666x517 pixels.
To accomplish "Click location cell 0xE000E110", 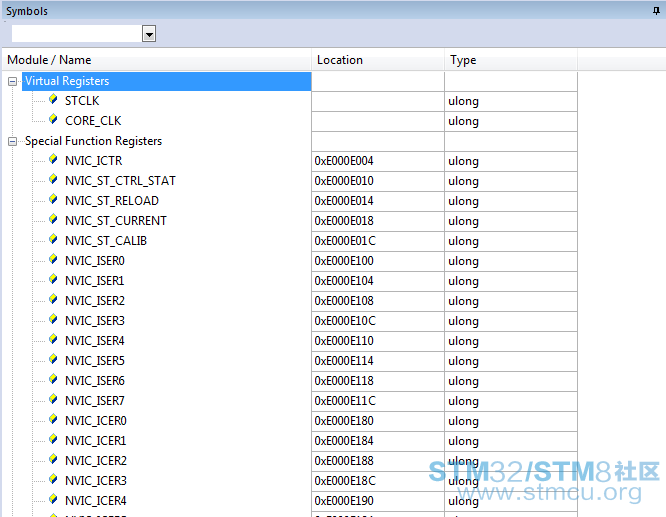I will click(x=378, y=341).
